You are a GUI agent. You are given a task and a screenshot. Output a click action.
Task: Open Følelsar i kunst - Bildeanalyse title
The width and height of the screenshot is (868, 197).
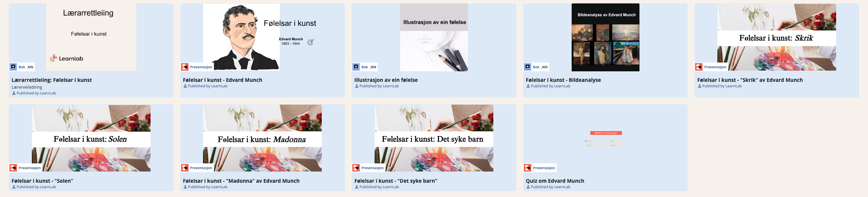pyautogui.click(x=563, y=80)
